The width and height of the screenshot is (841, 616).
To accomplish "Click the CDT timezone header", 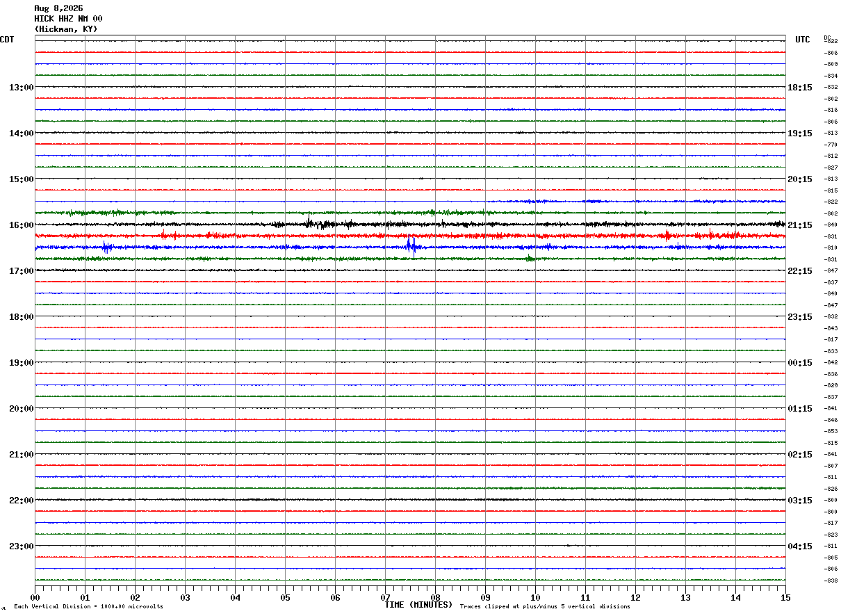I will coord(7,40).
